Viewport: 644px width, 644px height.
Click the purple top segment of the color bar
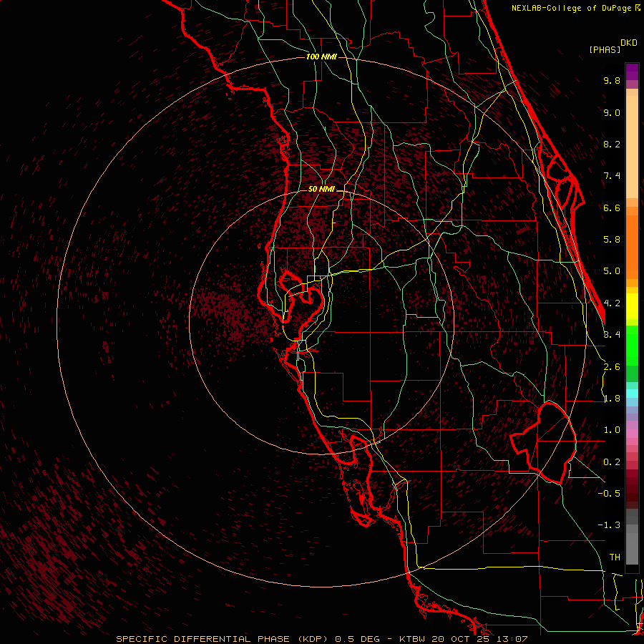(x=632, y=72)
